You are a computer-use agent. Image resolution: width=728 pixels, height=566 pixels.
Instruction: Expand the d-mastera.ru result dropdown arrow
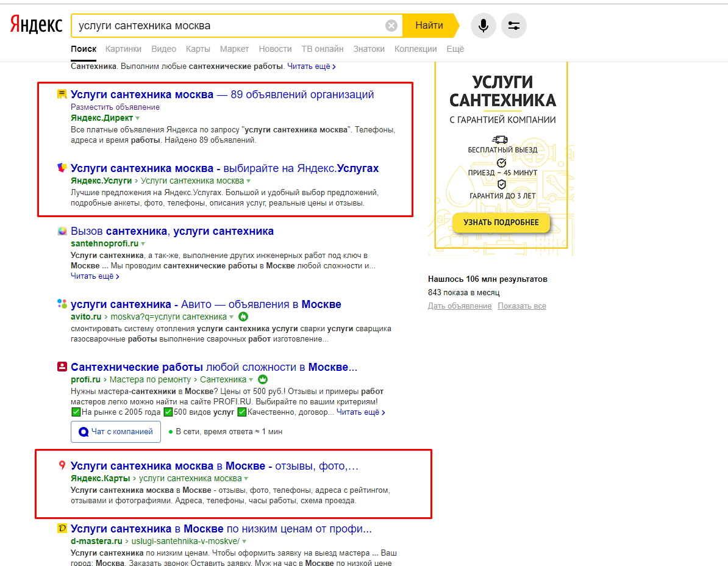(x=244, y=542)
